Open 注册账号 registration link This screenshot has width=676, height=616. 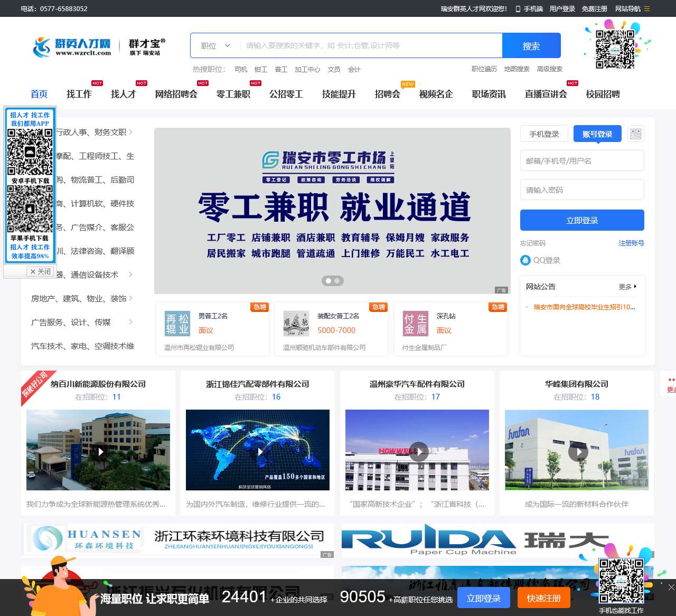631,243
